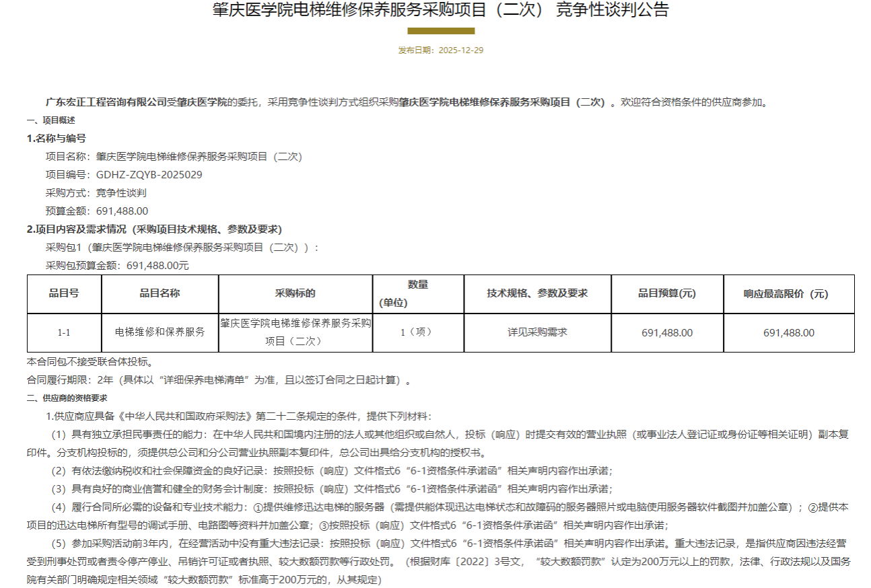Click the 采购方式 line

point(87,193)
